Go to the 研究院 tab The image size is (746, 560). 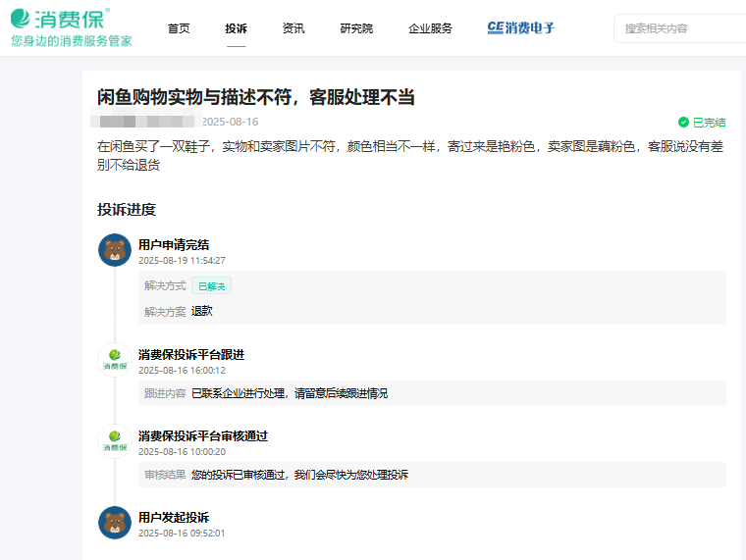[x=356, y=28]
